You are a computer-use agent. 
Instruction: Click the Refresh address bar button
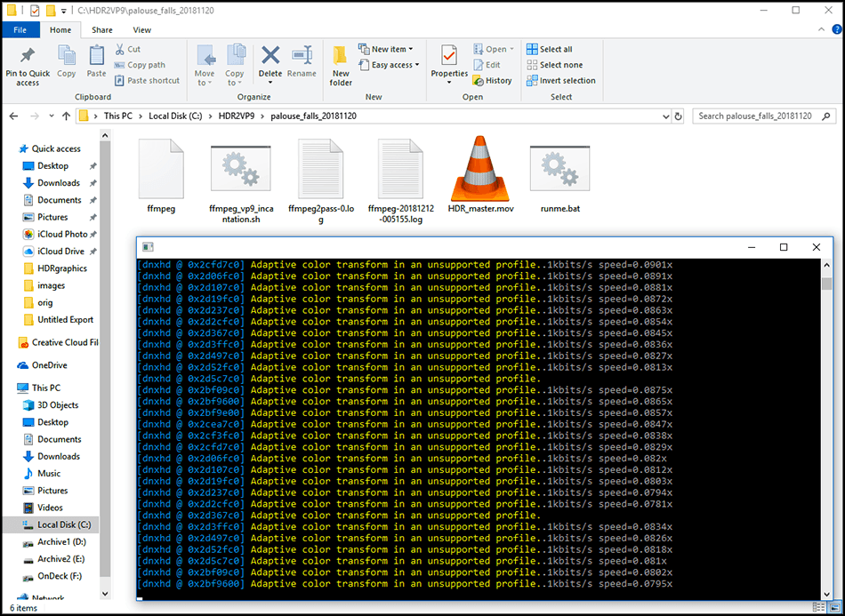[679, 116]
